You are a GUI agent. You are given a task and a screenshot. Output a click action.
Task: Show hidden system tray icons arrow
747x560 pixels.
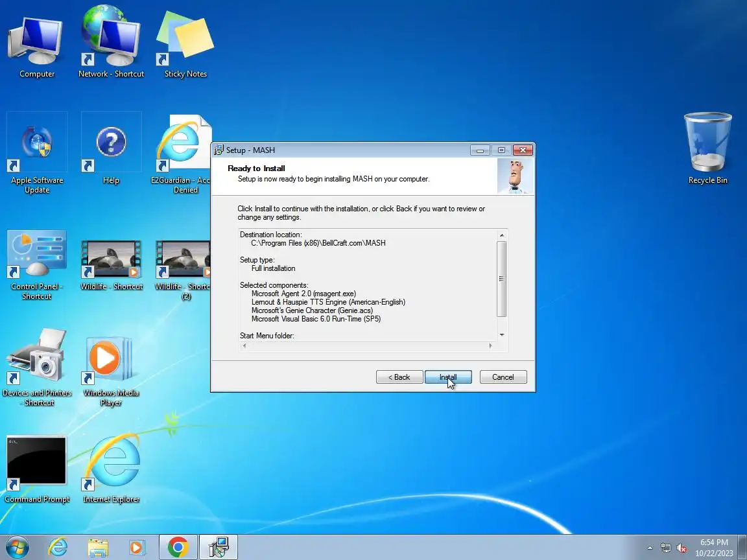650,548
